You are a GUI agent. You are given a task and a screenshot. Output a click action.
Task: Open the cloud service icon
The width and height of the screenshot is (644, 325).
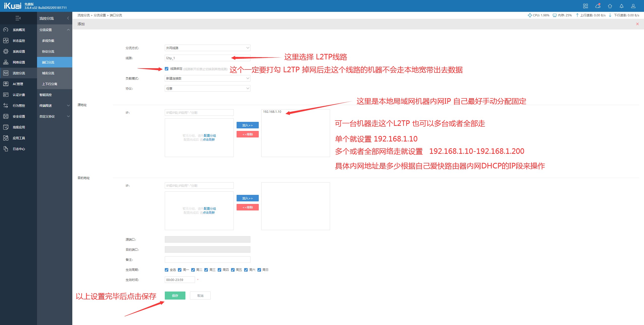598,6
